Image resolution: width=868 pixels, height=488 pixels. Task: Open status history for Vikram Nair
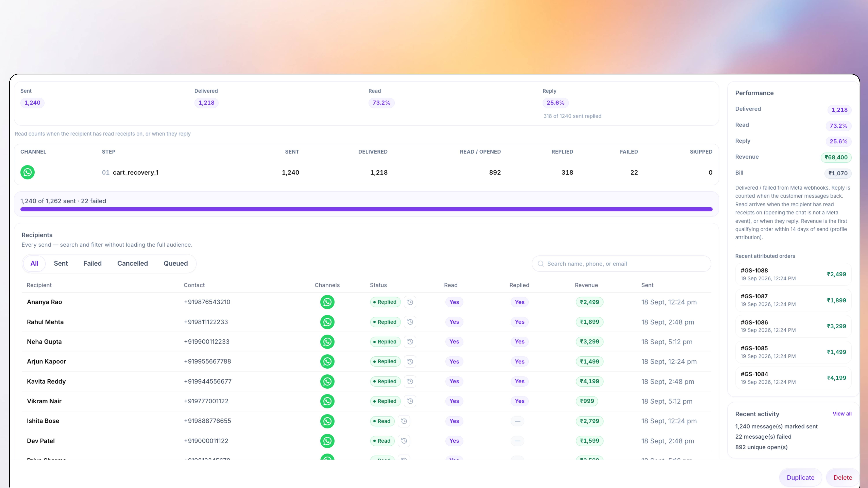[410, 401]
